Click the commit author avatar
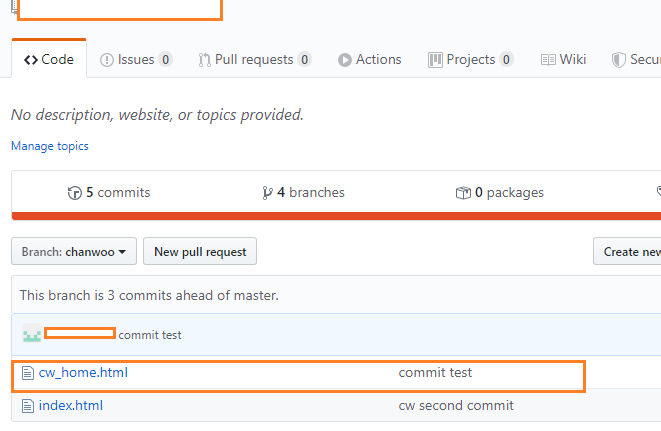 (32, 333)
